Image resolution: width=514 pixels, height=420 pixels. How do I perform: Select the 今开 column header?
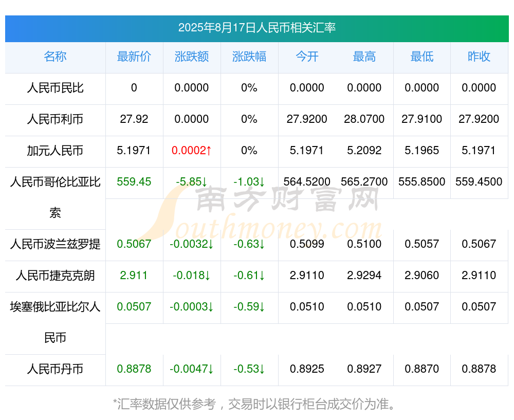pos(307,57)
